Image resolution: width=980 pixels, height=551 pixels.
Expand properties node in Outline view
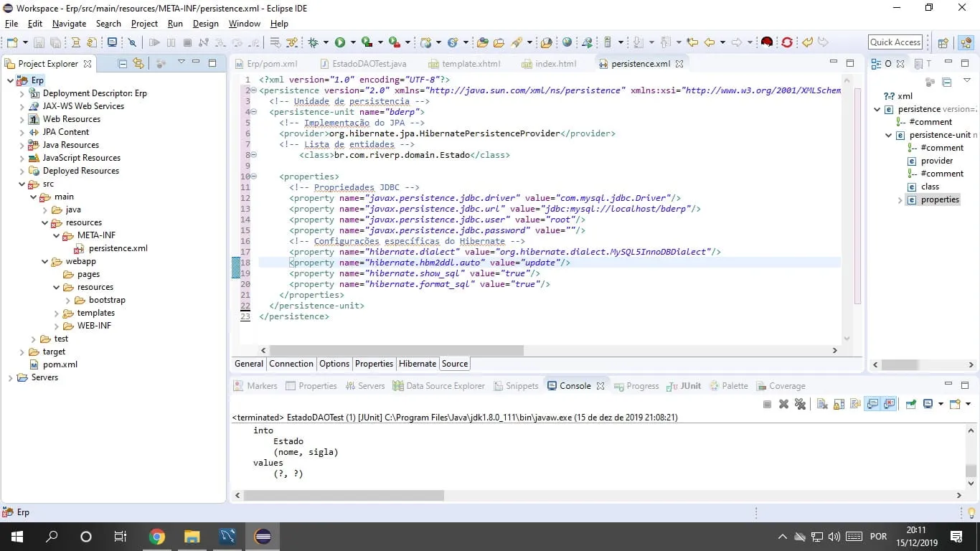pyautogui.click(x=900, y=200)
